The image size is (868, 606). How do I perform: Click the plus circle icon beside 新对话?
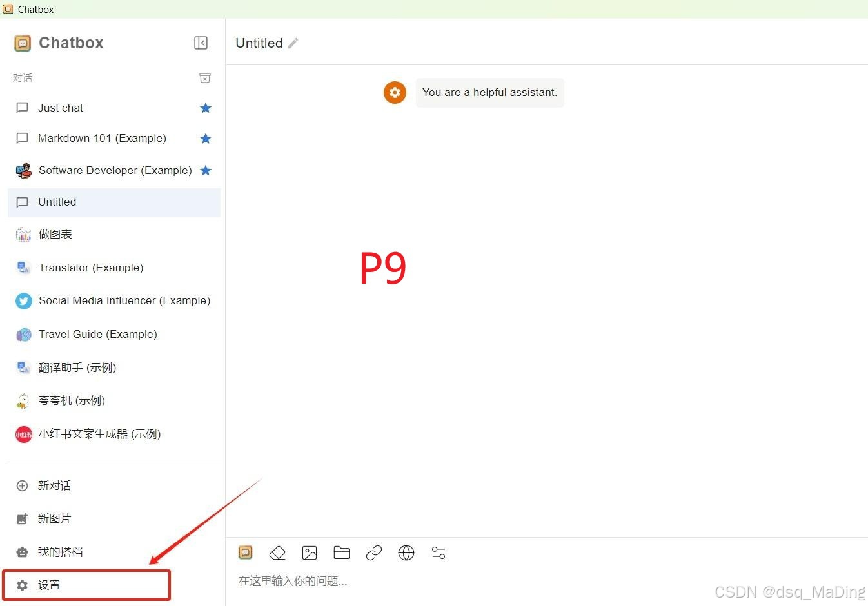point(22,485)
